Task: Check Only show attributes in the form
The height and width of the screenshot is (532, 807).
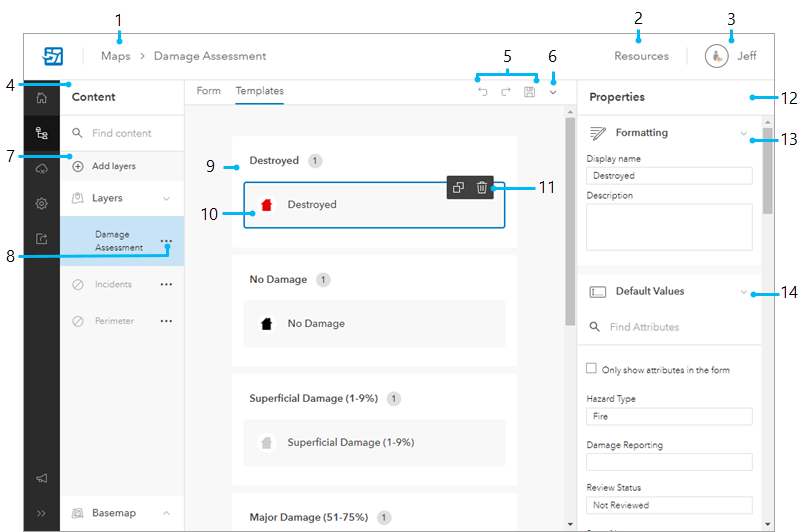Action: [592, 369]
